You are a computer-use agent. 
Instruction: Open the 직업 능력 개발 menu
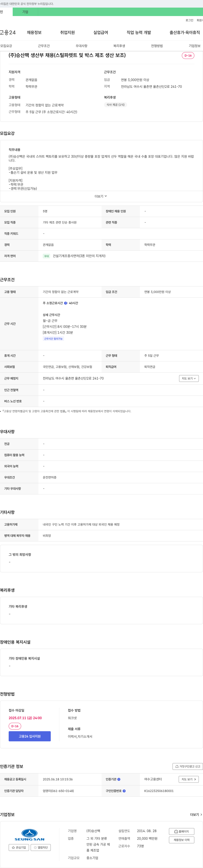[139, 32]
